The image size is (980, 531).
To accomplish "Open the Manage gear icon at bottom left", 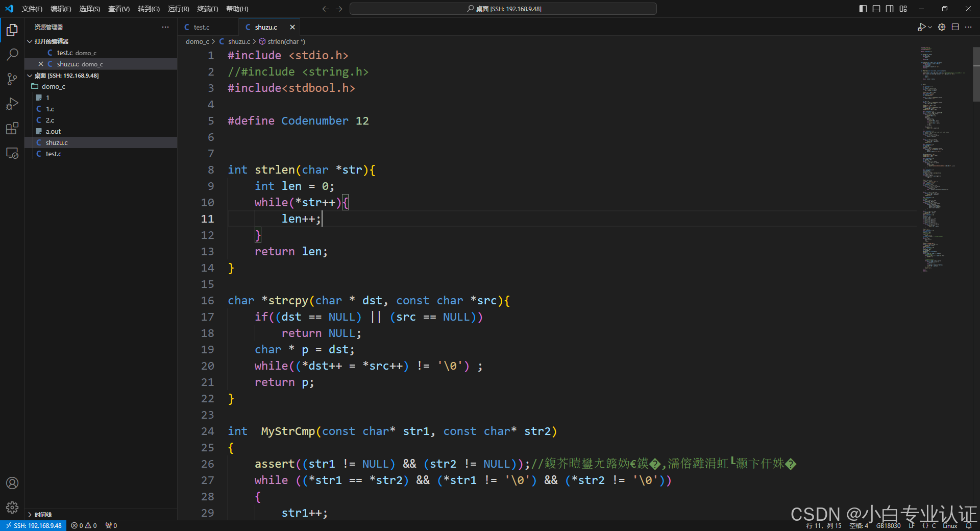I will click(12, 508).
